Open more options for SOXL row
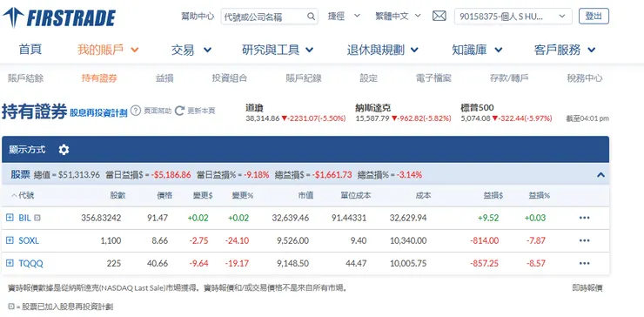 pyautogui.click(x=585, y=240)
